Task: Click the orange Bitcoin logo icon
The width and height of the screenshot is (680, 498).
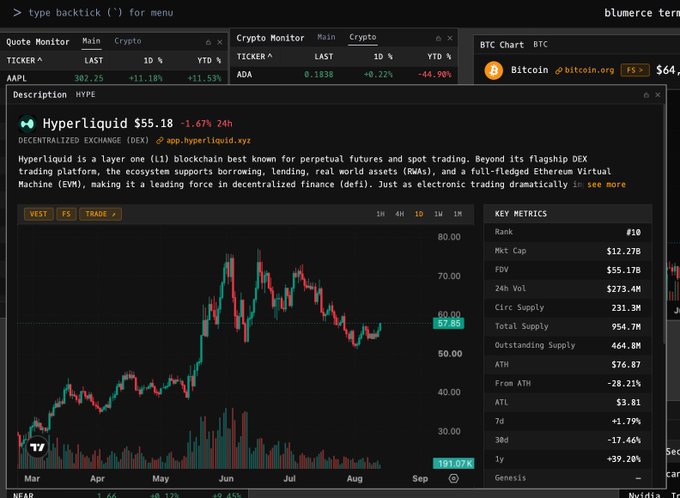Action: coord(494,70)
